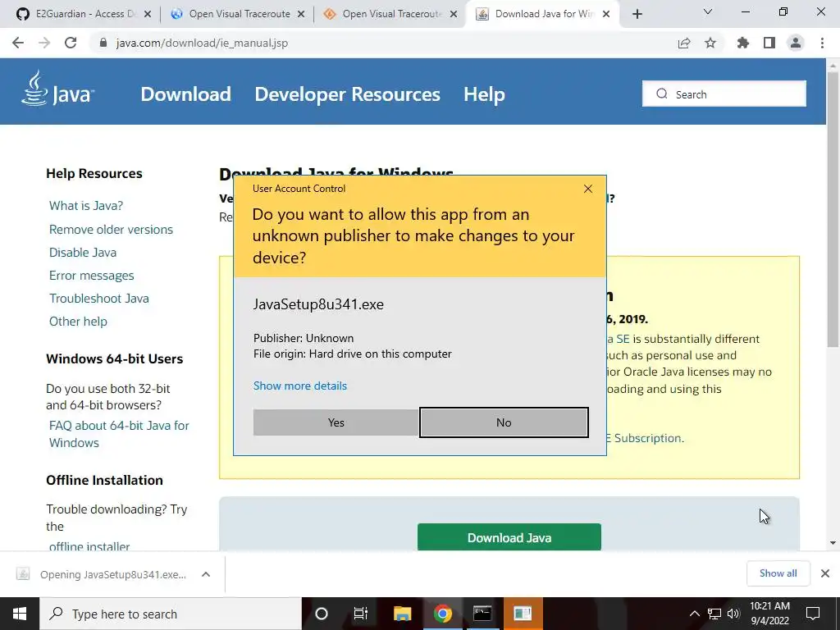
Task: Click the orange-highlighted taskbar app icon
Action: click(x=523, y=614)
